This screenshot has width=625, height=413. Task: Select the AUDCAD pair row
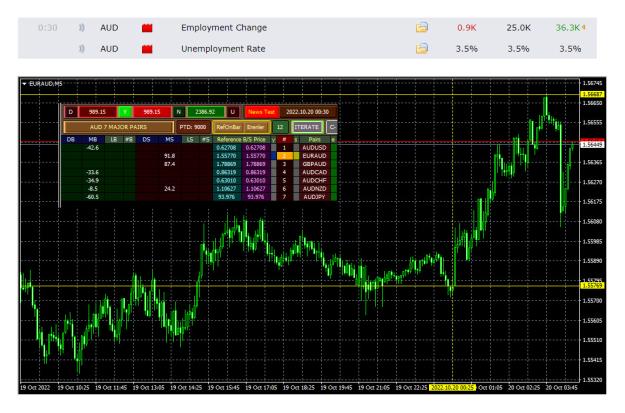point(314,172)
